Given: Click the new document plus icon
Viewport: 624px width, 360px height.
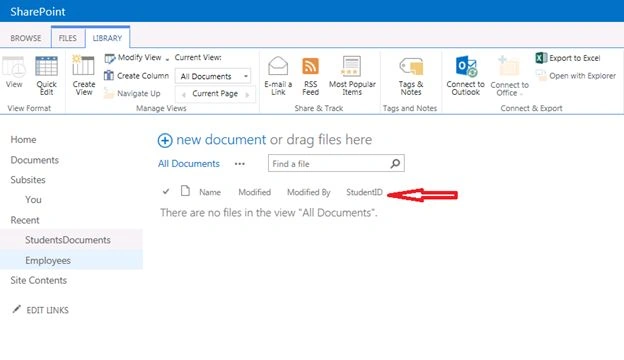Looking at the screenshot, I should (165, 140).
